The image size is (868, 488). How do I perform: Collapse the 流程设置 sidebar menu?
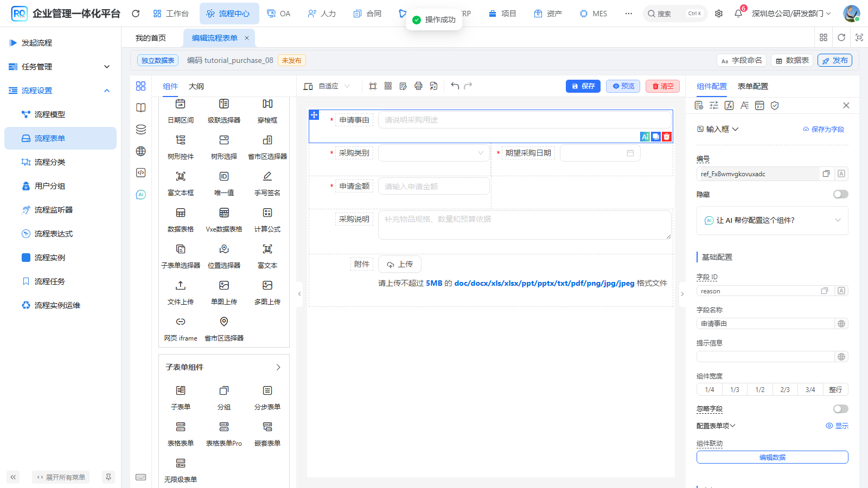(x=60, y=91)
